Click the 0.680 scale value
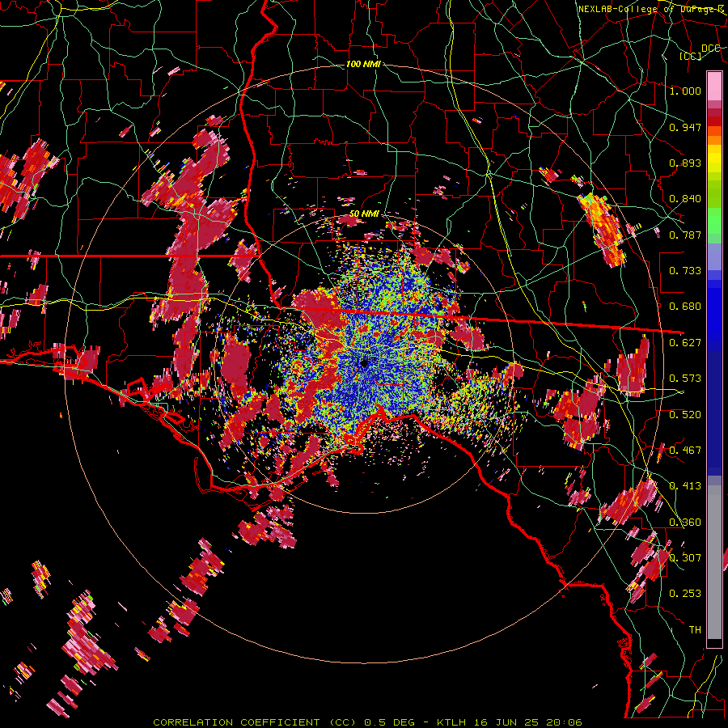 (x=685, y=307)
